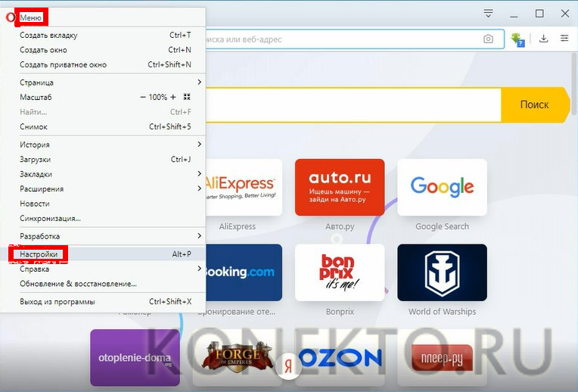Expand the "Страница" submenu

click(103, 82)
